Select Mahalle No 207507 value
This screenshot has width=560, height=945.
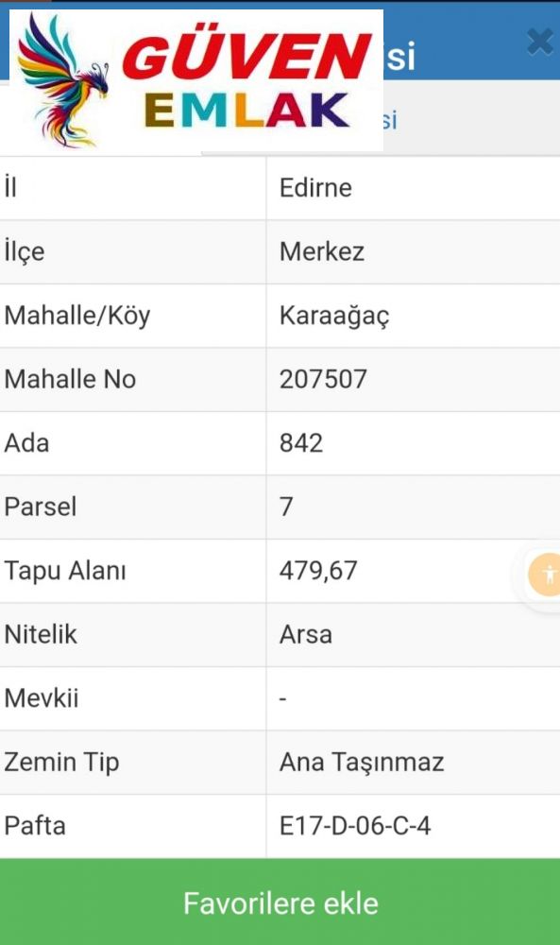coord(323,379)
